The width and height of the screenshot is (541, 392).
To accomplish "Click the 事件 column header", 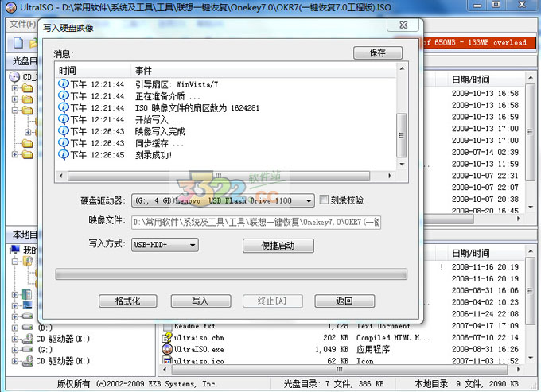I will [264, 71].
